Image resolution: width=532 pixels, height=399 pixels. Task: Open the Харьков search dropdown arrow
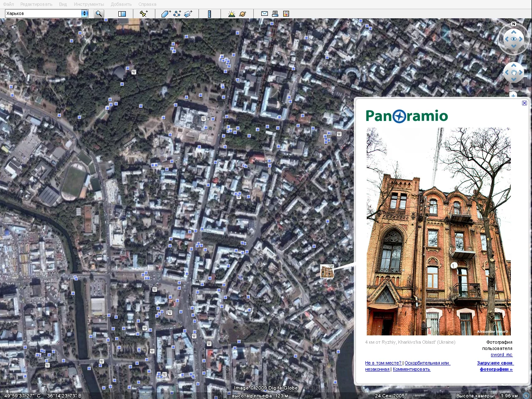[85, 14]
